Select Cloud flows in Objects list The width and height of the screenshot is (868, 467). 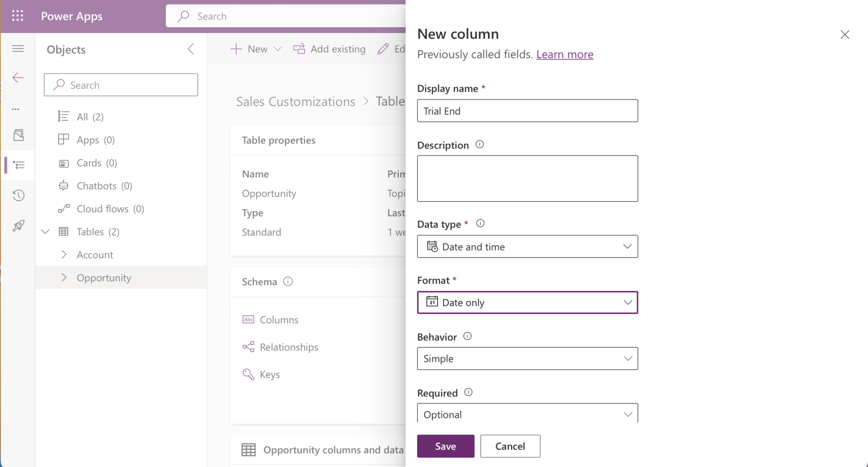(102, 209)
